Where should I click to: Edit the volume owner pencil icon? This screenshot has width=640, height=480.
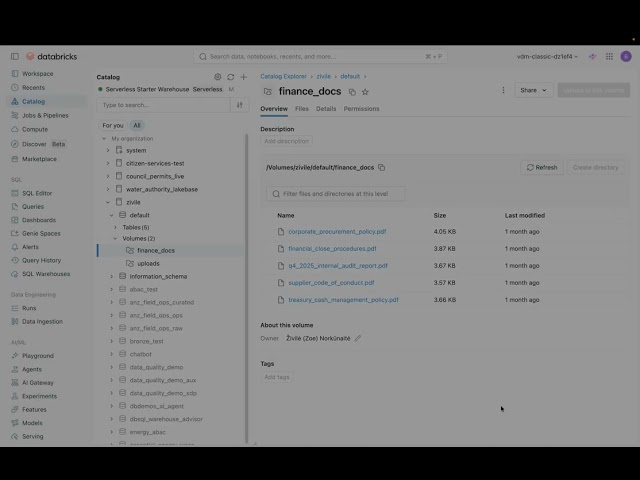(x=358, y=338)
